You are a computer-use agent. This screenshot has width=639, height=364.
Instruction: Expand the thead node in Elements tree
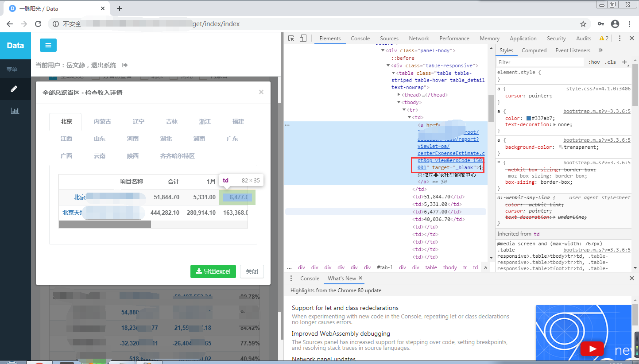click(x=399, y=95)
